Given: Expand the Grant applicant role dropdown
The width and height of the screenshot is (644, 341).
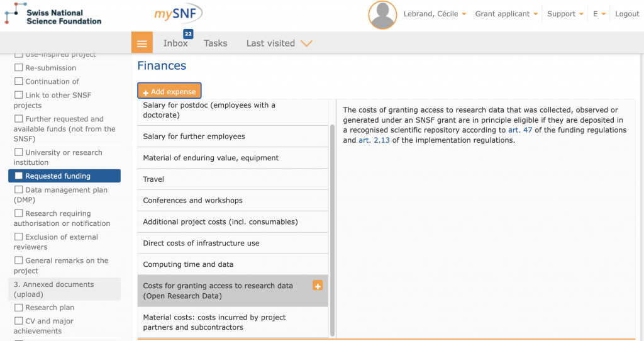Looking at the screenshot, I should coord(506,14).
